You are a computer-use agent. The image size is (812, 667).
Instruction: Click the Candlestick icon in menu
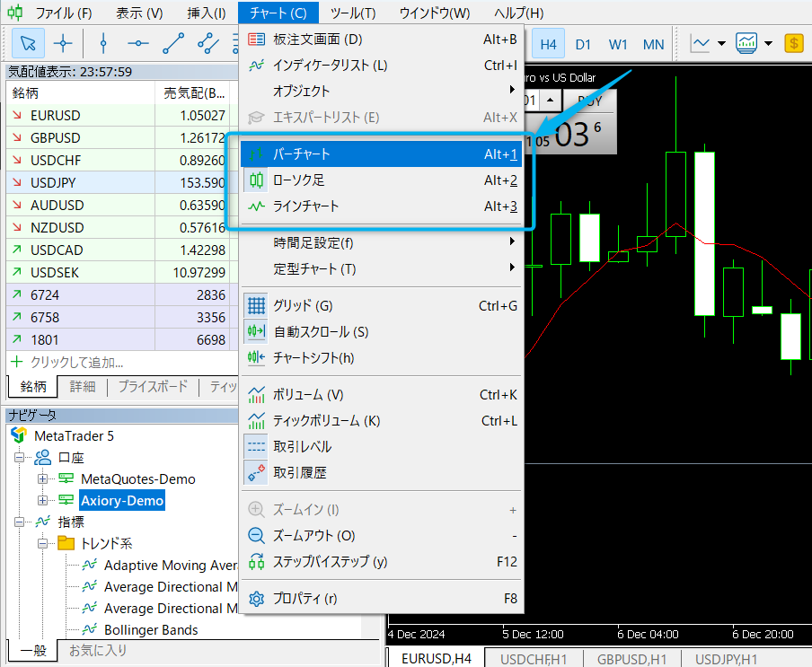coord(256,180)
